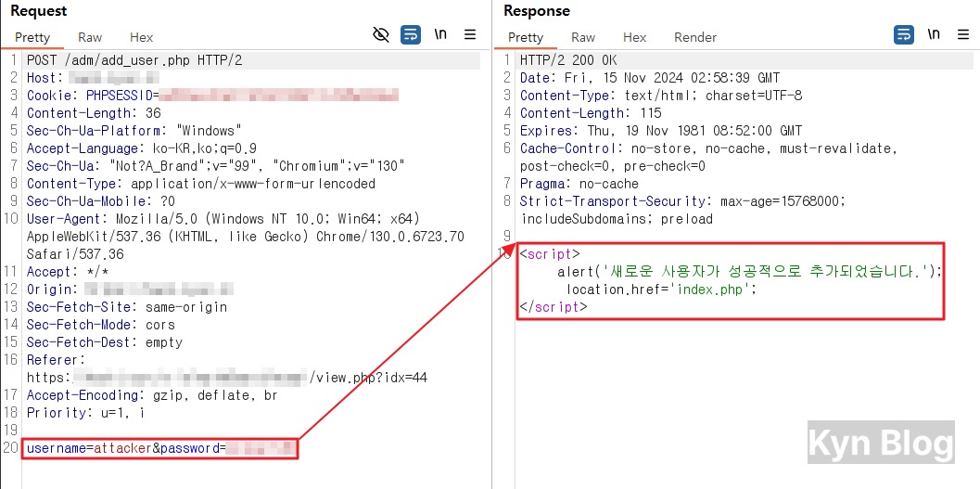Click the Sec-Fetch-Site: same-origin header
Screen dimensions: 980x489
point(127,307)
